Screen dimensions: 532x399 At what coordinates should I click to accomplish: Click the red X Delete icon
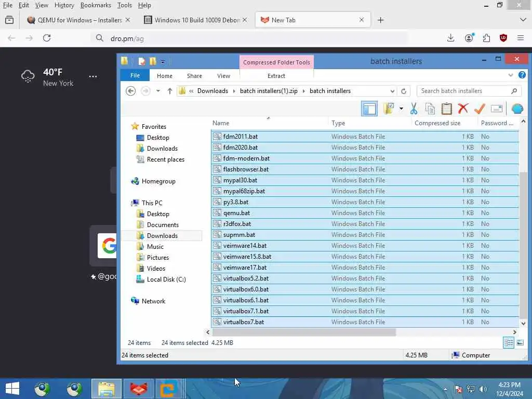[x=463, y=109]
